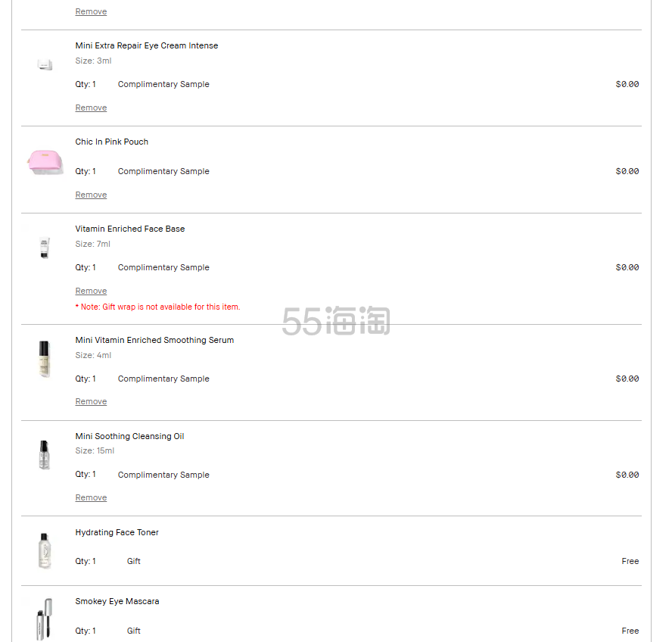Remove the Chic In Pink Pouch
This screenshot has width=672, height=642.
(x=91, y=195)
